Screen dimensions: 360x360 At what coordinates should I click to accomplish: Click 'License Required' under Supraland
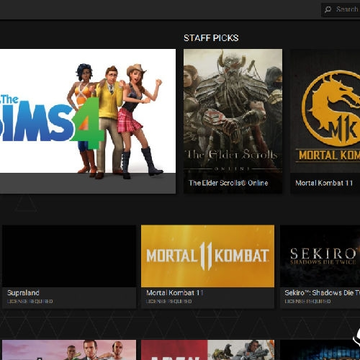tap(30, 301)
